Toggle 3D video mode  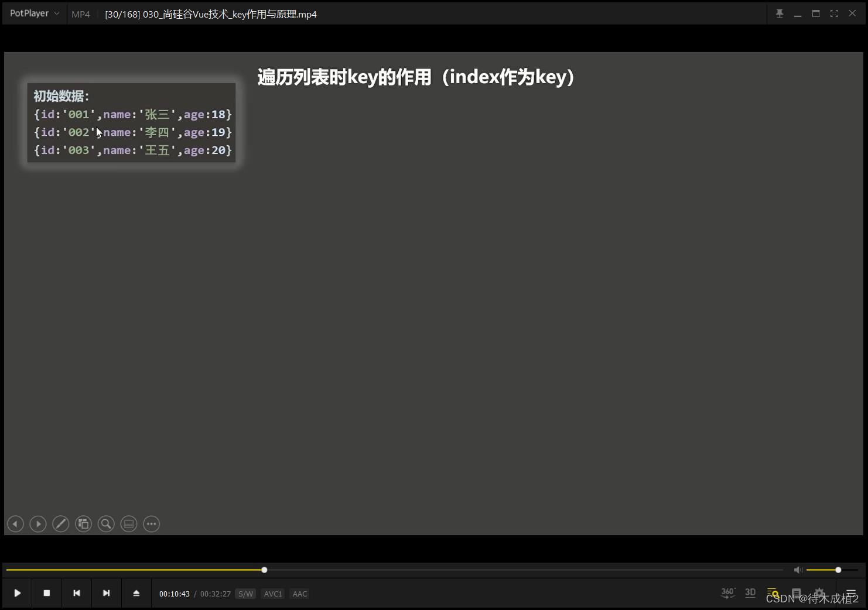coord(750,593)
